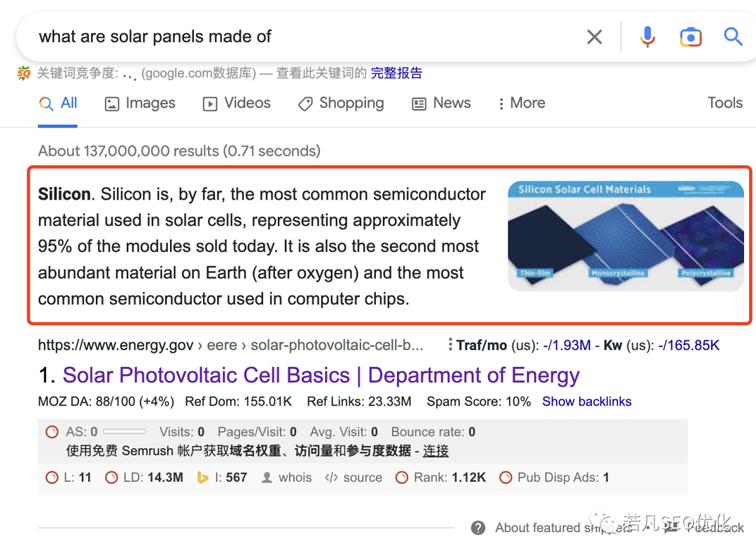View page source via the code icon
This screenshot has width=756, height=556.
pos(331,478)
